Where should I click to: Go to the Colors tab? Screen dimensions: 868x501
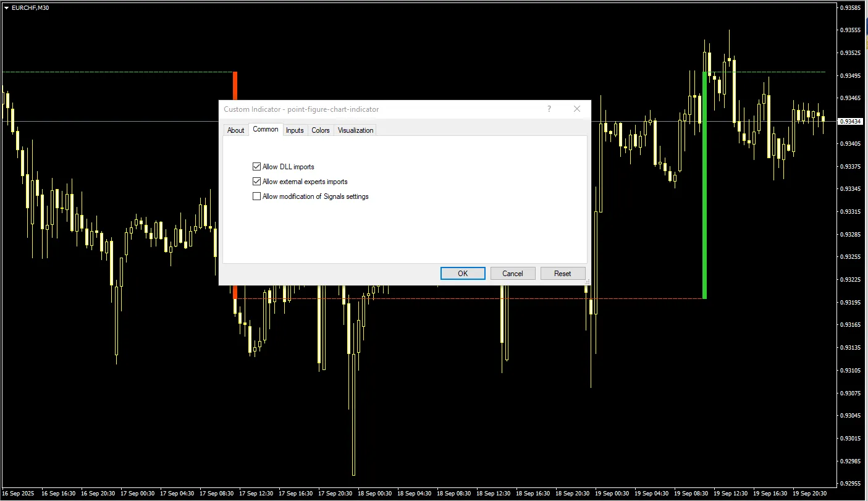click(x=321, y=130)
